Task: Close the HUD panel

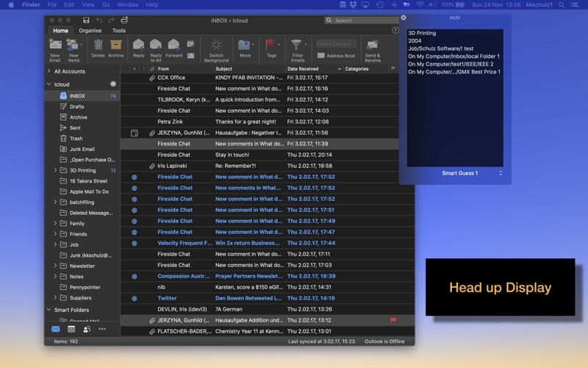Action: click(x=404, y=18)
